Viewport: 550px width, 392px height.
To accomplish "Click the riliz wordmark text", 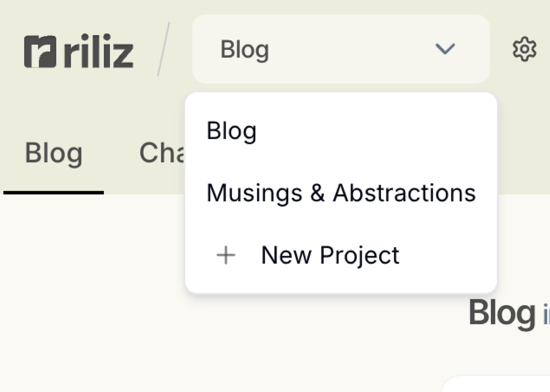I will click(98, 52).
